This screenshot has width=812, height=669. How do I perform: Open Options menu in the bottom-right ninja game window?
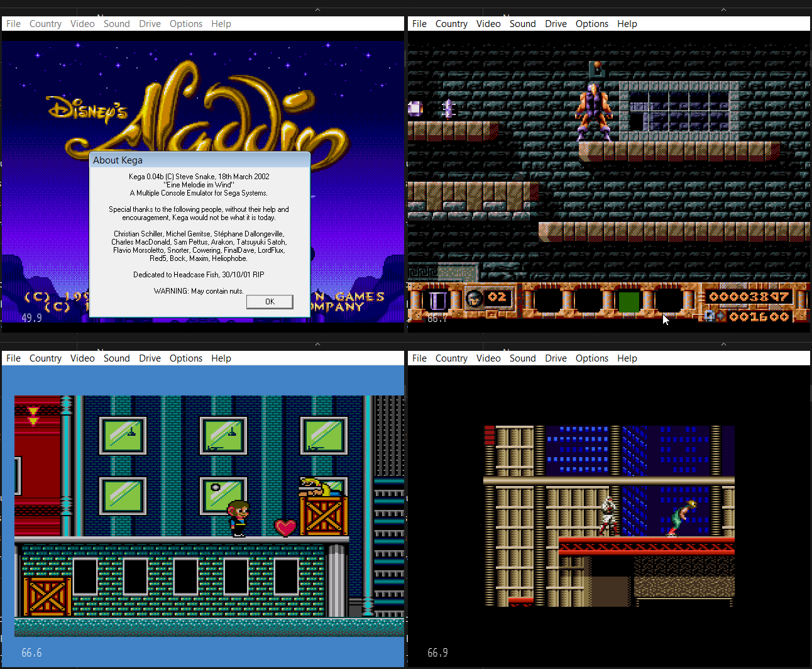tap(592, 358)
